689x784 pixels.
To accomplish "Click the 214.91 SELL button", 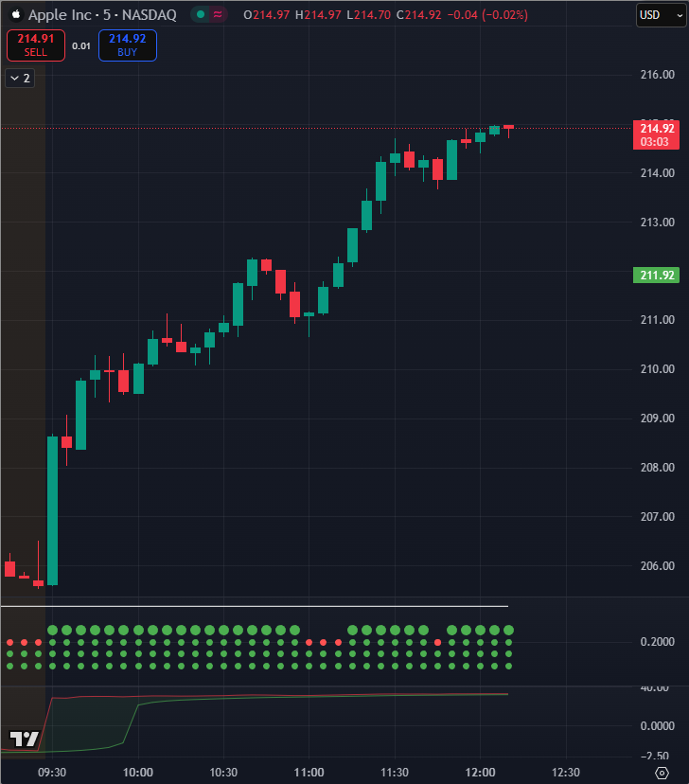I will click(35, 45).
